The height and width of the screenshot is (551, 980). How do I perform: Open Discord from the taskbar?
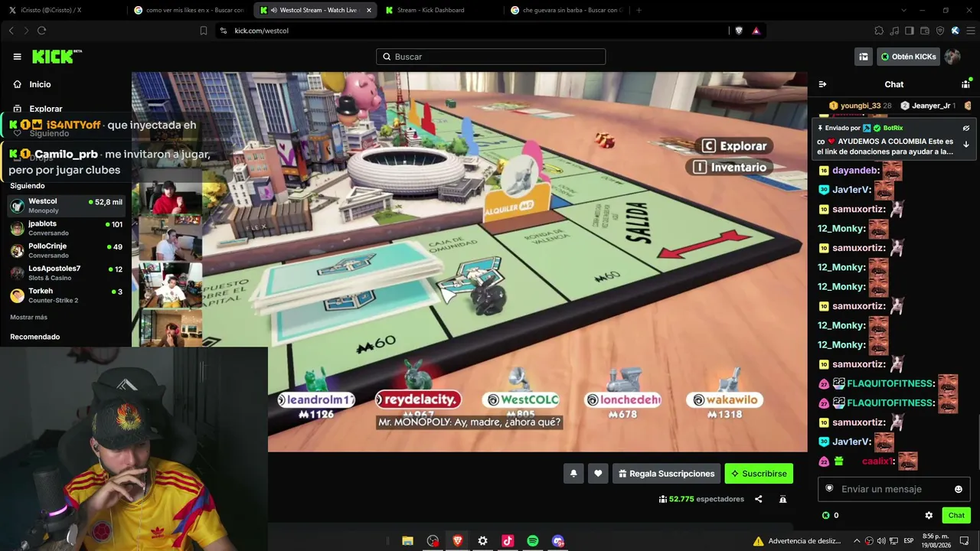coord(558,541)
